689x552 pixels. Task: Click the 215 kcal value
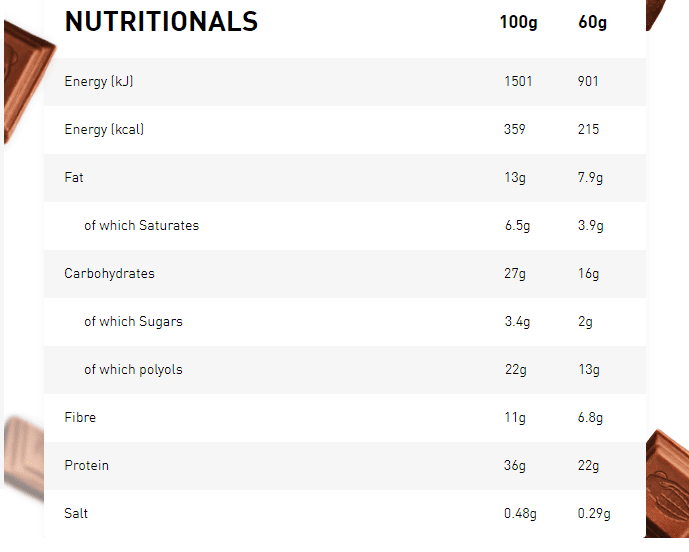(x=588, y=129)
